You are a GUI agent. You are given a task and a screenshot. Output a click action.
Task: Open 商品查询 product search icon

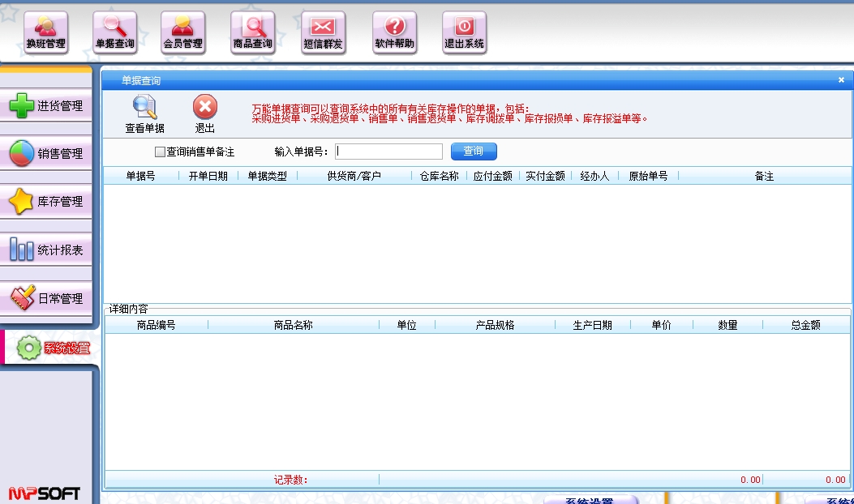pyautogui.click(x=252, y=33)
